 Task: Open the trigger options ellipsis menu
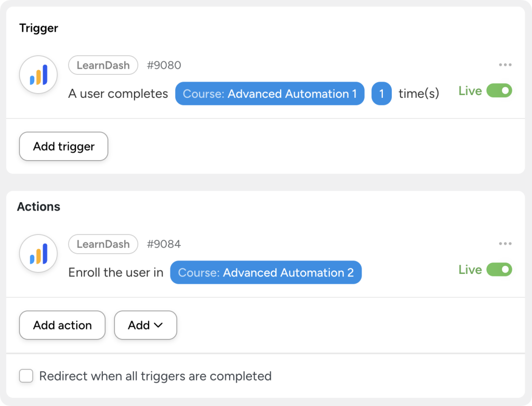[504, 64]
